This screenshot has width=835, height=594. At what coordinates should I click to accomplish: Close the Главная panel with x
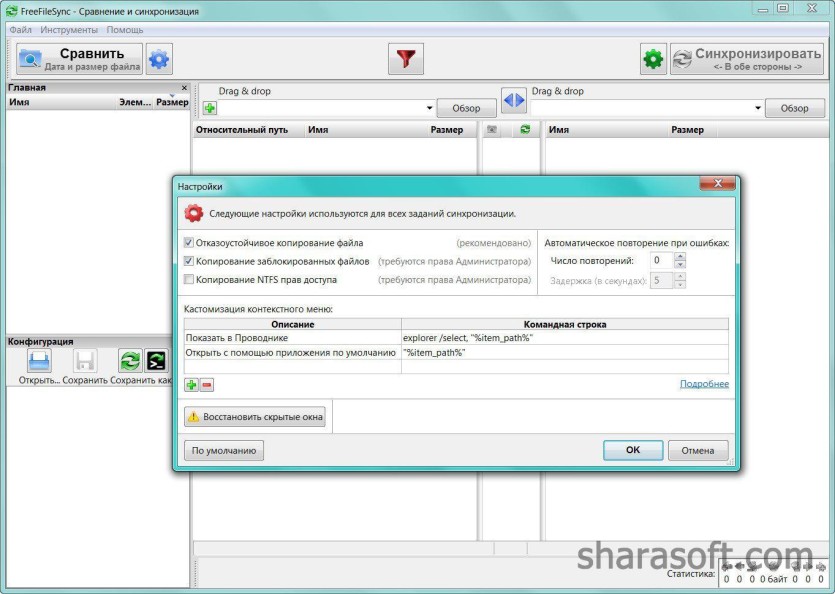click(x=184, y=88)
